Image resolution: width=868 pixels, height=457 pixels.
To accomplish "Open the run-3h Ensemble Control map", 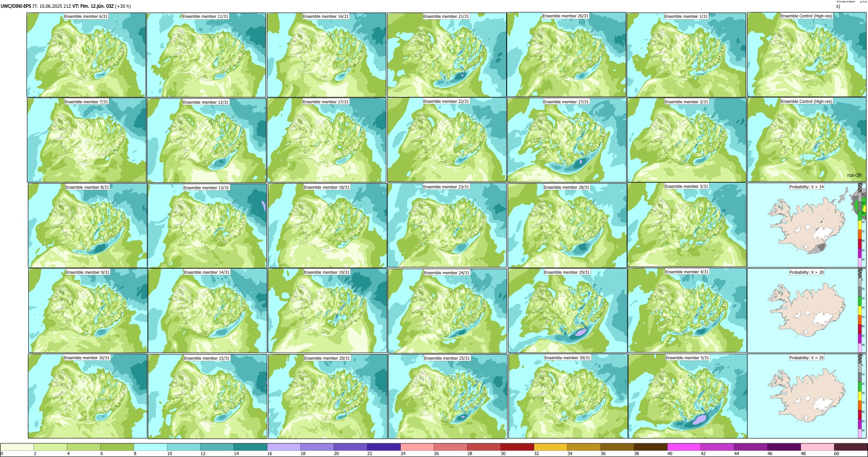I will 807,140.
